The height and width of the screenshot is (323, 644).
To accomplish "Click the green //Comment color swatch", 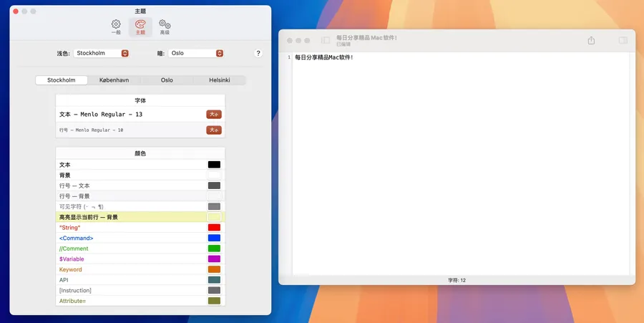I will (214, 249).
